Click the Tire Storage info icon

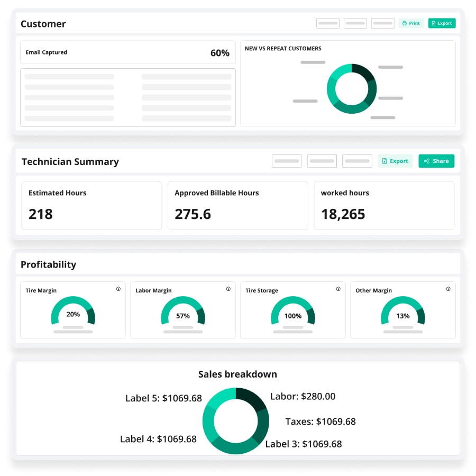tap(338, 289)
